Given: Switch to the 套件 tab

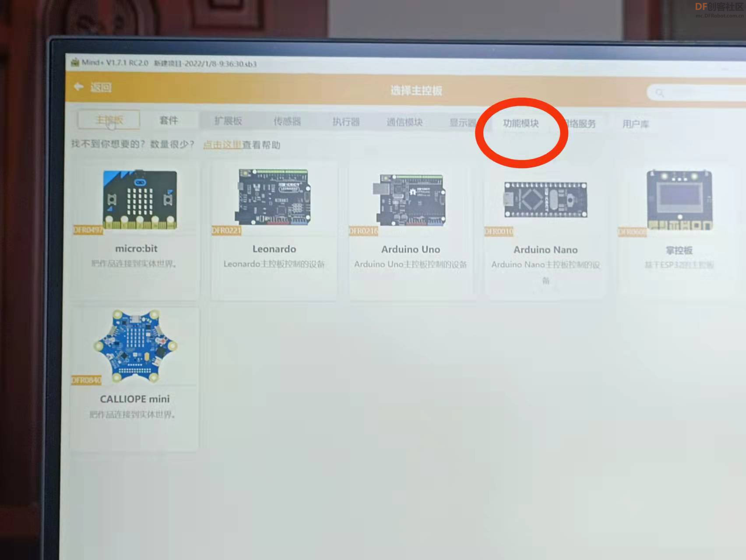Looking at the screenshot, I should pos(169,120).
